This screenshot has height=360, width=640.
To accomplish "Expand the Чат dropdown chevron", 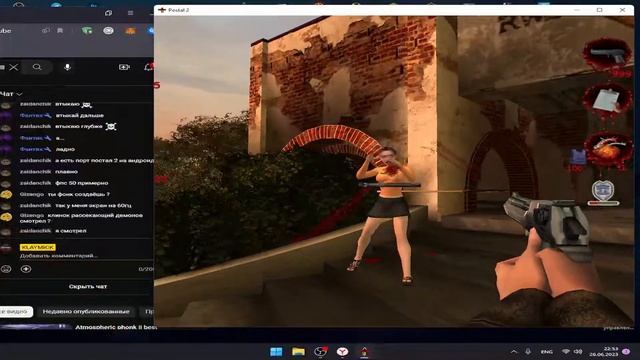I will [19, 94].
